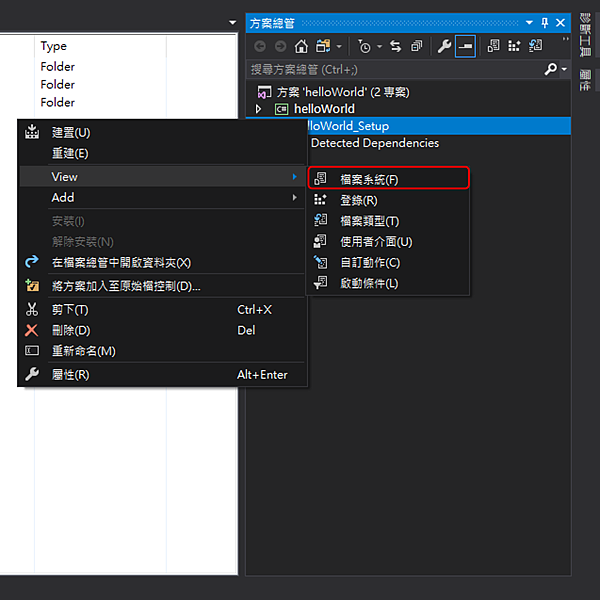Screen dimensions: 600x600
Task: Open Registry Editor from toolbar icon
Action: click(x=514, y=46)
